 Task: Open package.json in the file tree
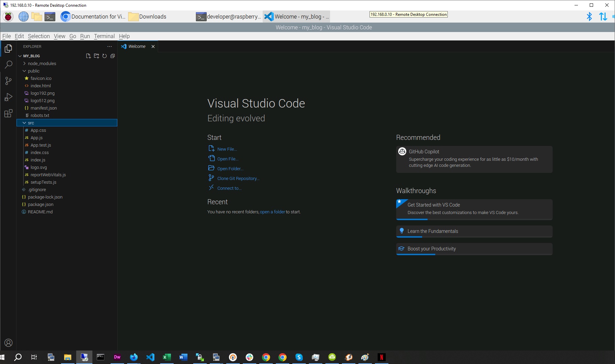67,204
